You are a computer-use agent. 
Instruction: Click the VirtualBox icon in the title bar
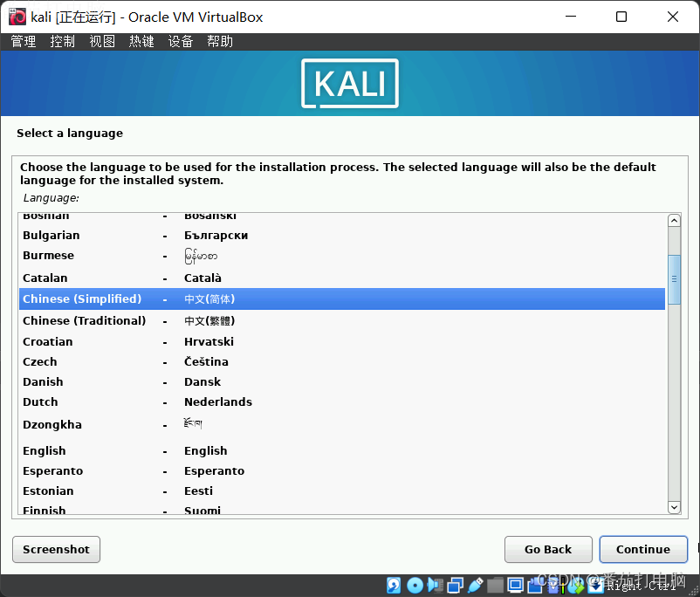click(17, 17)
